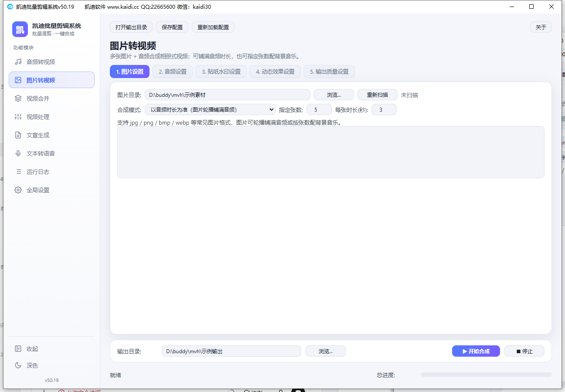Screen dimensions: 565x392
Task: Click the image icon beside 图片转视频
Action: 18,80
